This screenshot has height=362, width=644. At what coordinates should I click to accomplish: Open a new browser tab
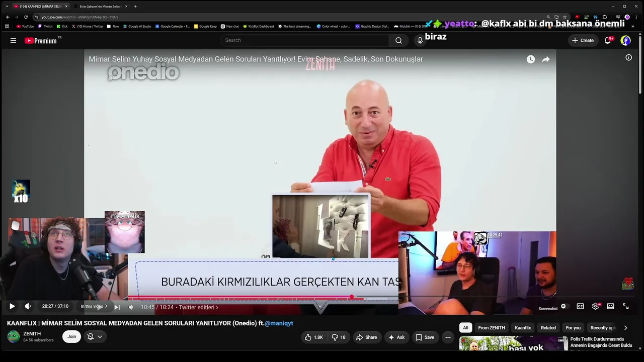(x=135, y=7)
